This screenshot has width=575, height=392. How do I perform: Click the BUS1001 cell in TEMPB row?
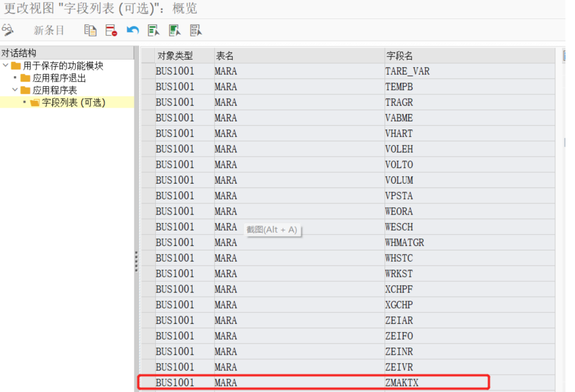click(x=185, y=87)
